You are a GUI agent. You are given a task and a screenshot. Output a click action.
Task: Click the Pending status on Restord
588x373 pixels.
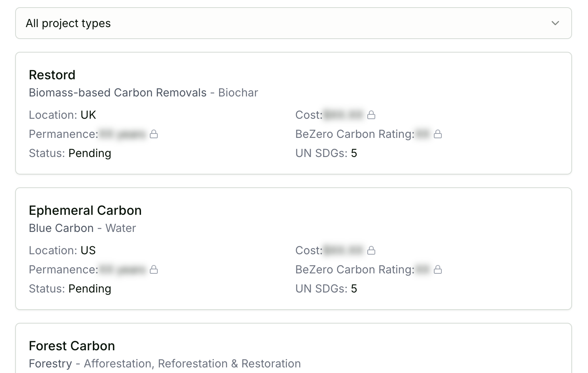pyautogui.click(x=90, y=153)
